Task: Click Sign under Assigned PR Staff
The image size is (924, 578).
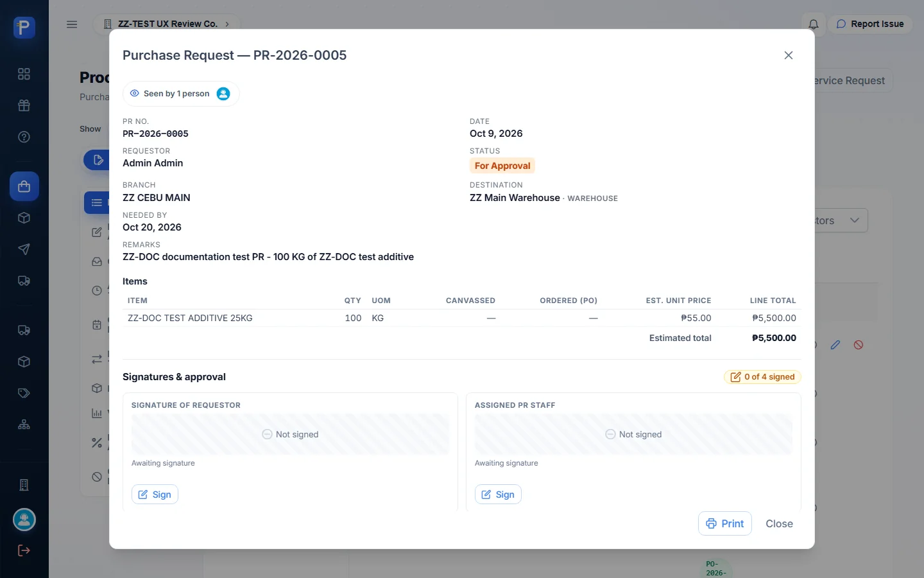Action: point(498,495)
